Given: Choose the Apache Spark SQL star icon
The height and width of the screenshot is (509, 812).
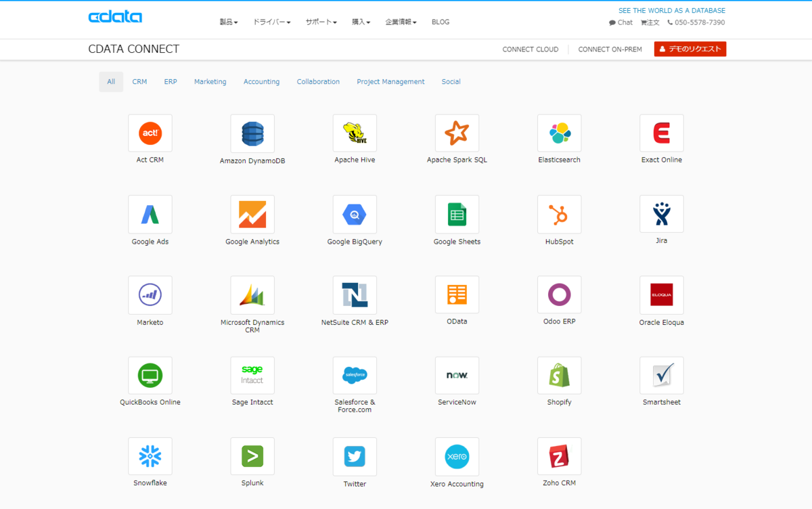Looking at the screenshot, I should tap(457, 133).
